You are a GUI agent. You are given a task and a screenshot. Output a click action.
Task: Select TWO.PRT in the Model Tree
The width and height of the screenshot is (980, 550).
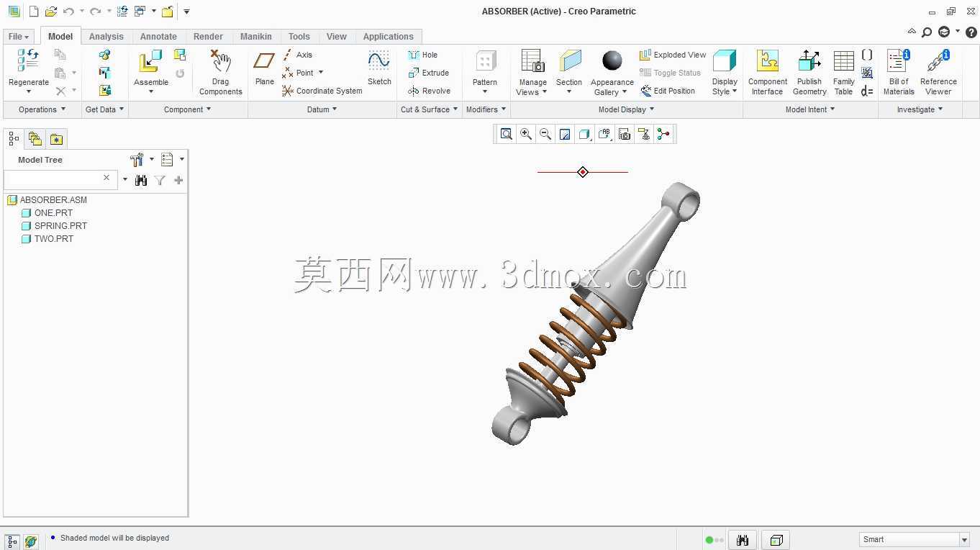[53, 239]
